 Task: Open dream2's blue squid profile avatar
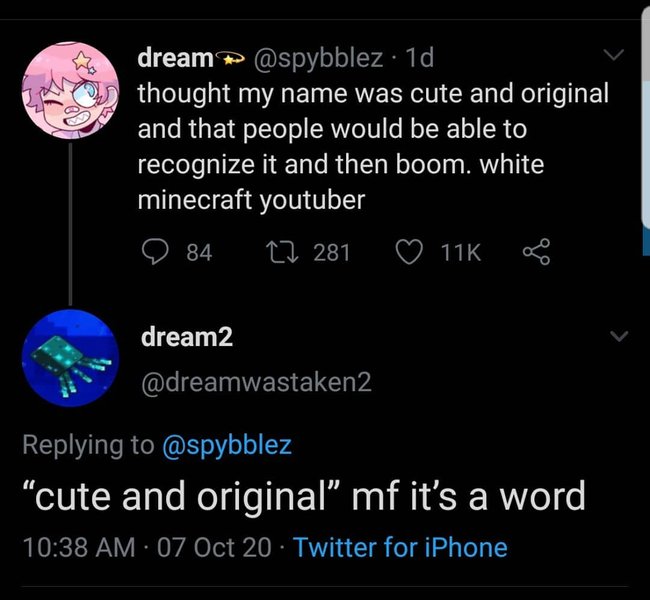[x=69, y=358]
